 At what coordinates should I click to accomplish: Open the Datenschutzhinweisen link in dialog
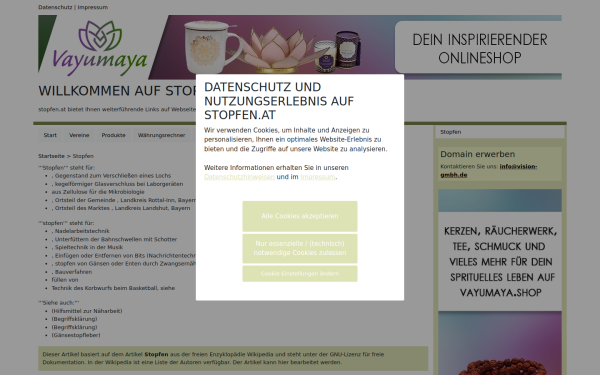239,177
